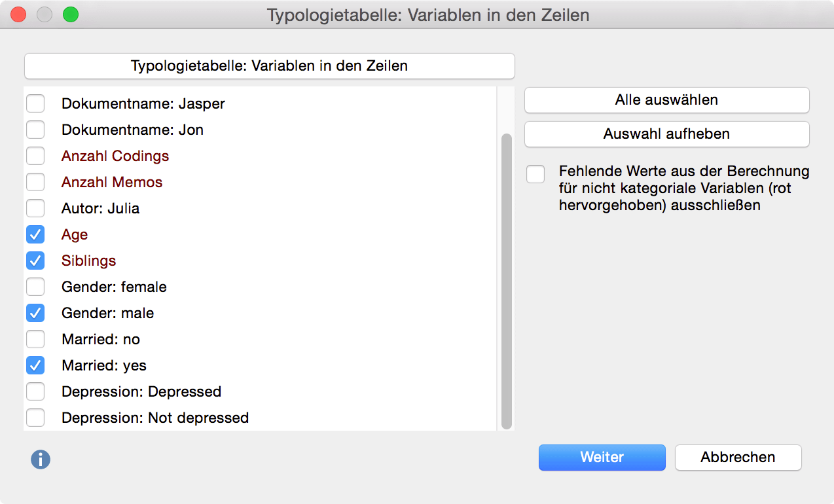The image size is (834, 504).
Task: Enable the Dokumentname: Jon checkbox
Action: [35, 130]
